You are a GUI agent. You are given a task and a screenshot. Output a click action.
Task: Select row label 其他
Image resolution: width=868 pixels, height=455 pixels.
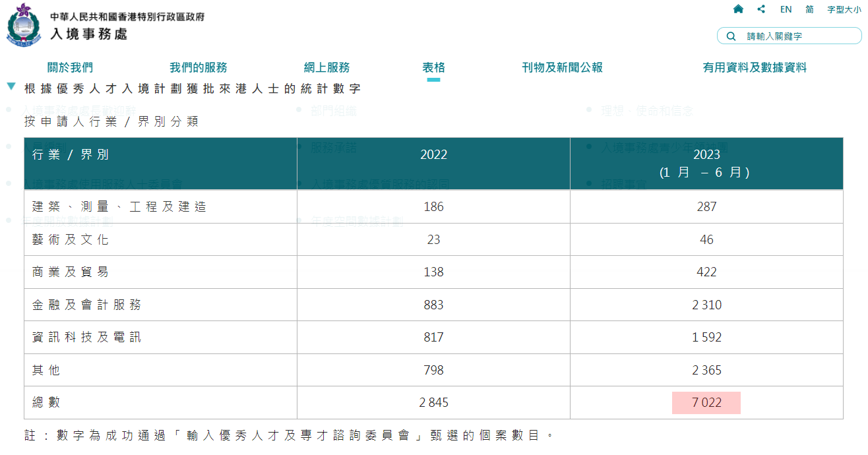(46, 370)
